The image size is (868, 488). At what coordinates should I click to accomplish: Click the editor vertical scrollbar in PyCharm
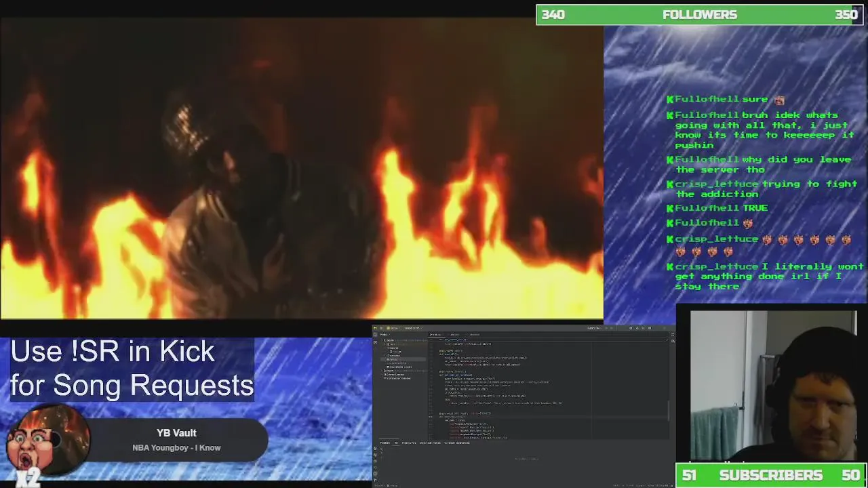(669, 410)
